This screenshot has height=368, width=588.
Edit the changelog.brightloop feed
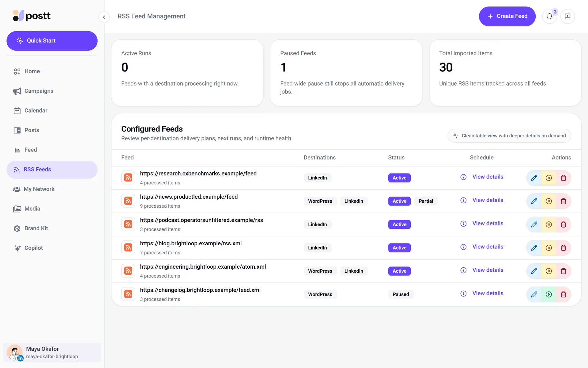pyautogui.click(x=534, y=294)
